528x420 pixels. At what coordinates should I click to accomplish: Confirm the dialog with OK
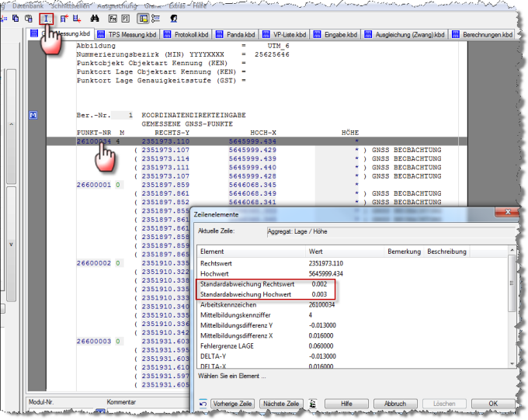[492, 404]
